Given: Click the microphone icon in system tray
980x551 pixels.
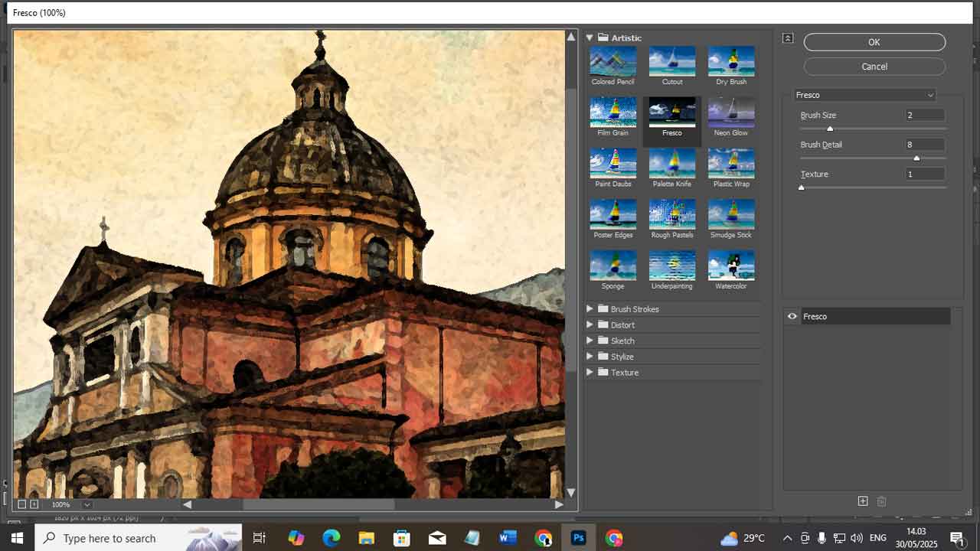Looking at the screenshot, I should pos(822,538).
